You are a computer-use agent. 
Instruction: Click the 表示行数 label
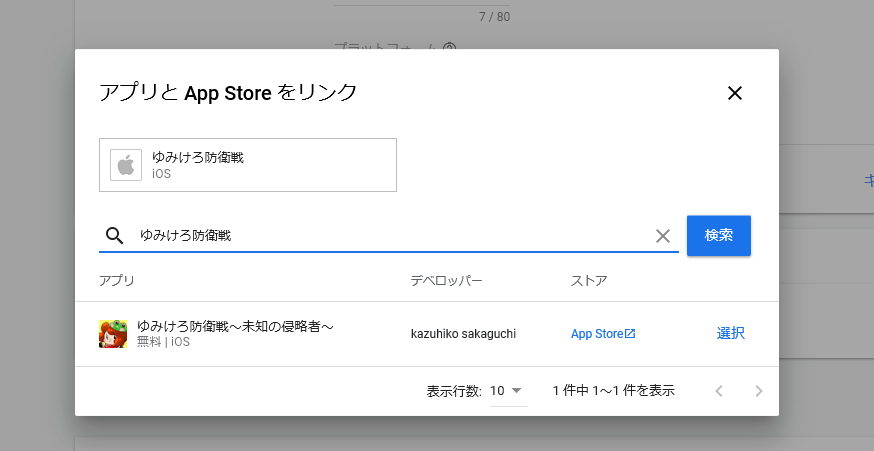[454, 391]
